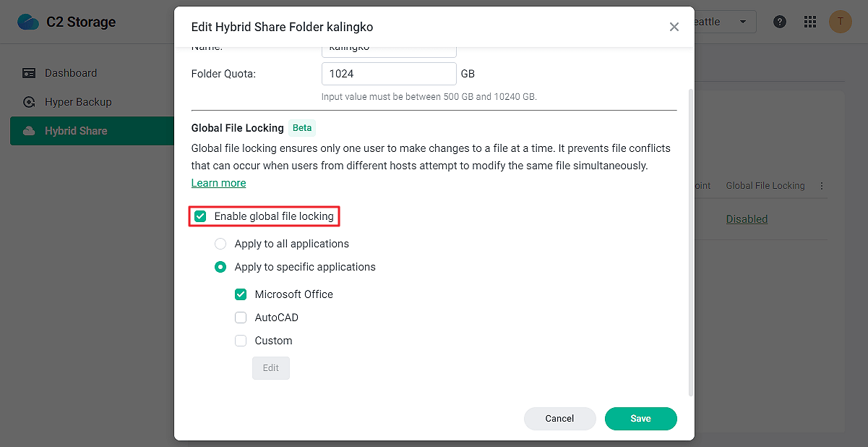This screenshot has height=447, width=868.
Task: Select the Hybrid Share cloud icon
Action: tap(29, 132)
